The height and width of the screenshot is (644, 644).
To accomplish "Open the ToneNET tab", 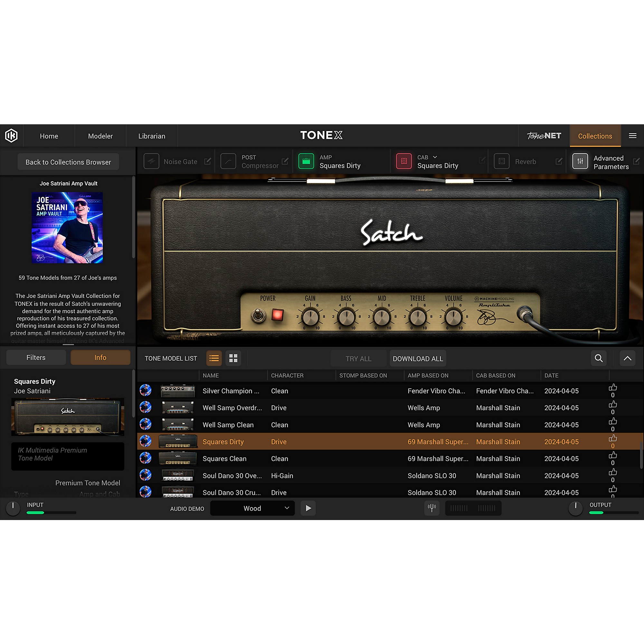I will [x=544, y=136].
